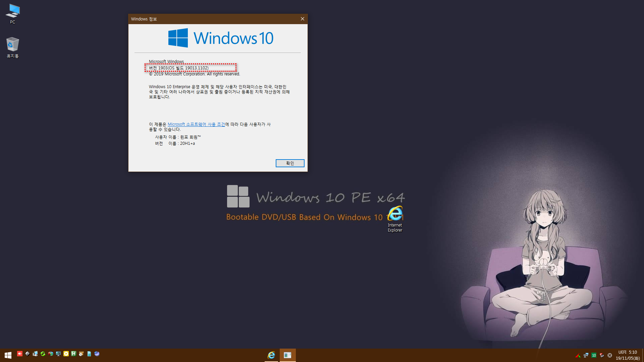Click the '20H1+a' version name text
644x362 pixels.
pos(187,143)
